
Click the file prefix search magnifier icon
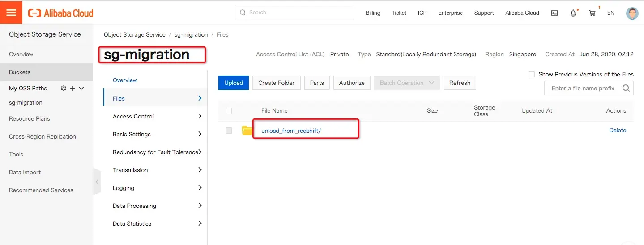pyautogui.click(x=626, y=88)
